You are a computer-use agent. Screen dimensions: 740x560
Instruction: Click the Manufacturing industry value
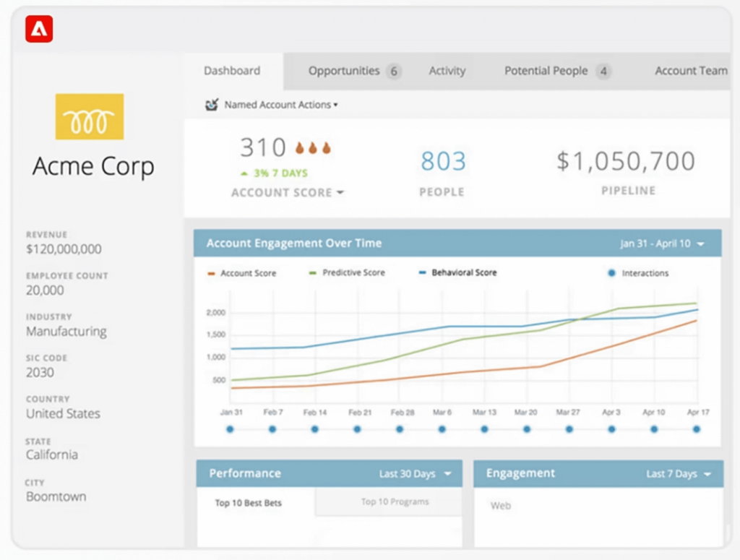pos(66,332)
